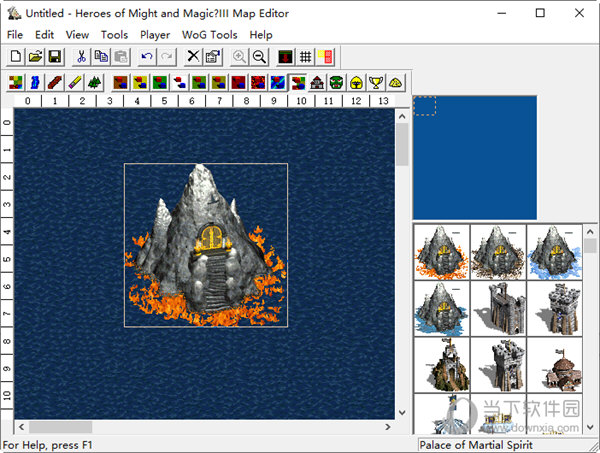Click map scrollbar up arrow
Viewport: 600px width, 453px height.
[402, 116]
